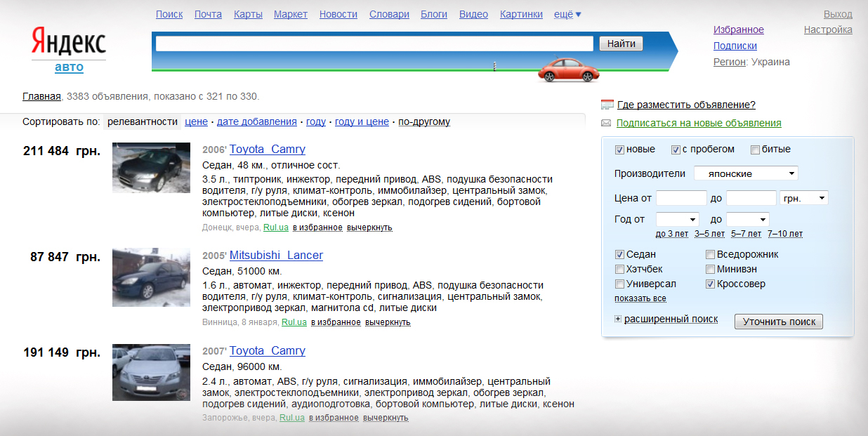Enable the битые checkbox
The width and height of the screenshot is (868, 436).
point(755,150)
